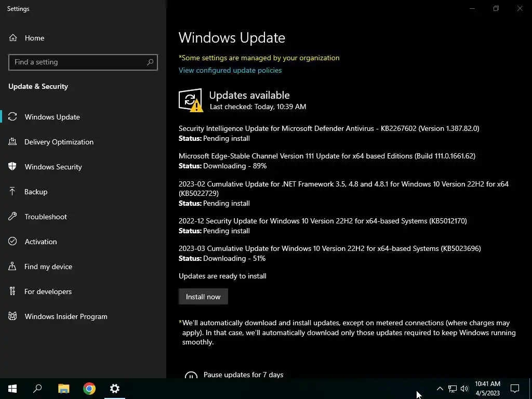Click the 'Some settings are managed by your organization' notice
Image resolution: width=532 pixels, height=399 pixels.
click(x=259, y=58)
